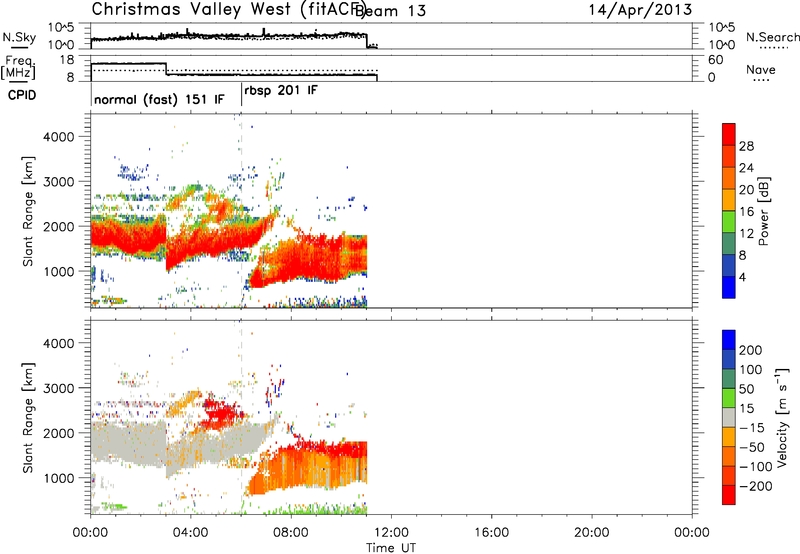This screenshot has width=800, height=554.
Task: Click the velocity panel Slant Range [km] label
Action: tap(28, 417)
